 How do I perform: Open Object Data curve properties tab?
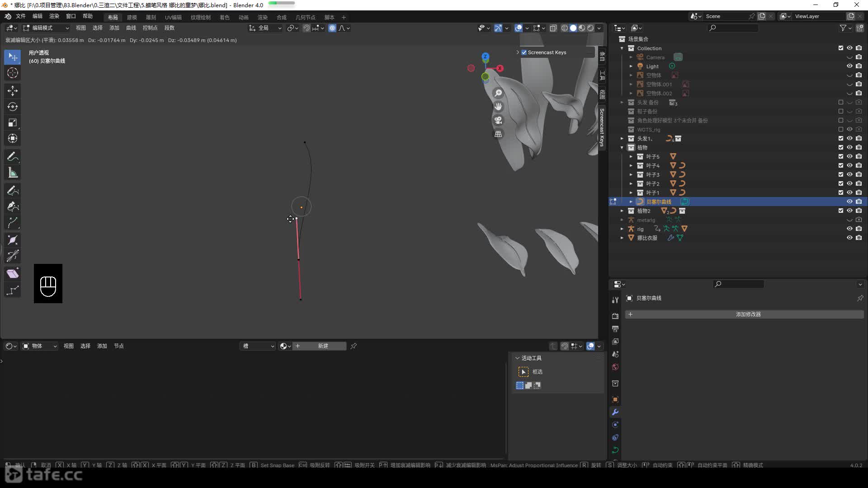[x=615, y=450]
